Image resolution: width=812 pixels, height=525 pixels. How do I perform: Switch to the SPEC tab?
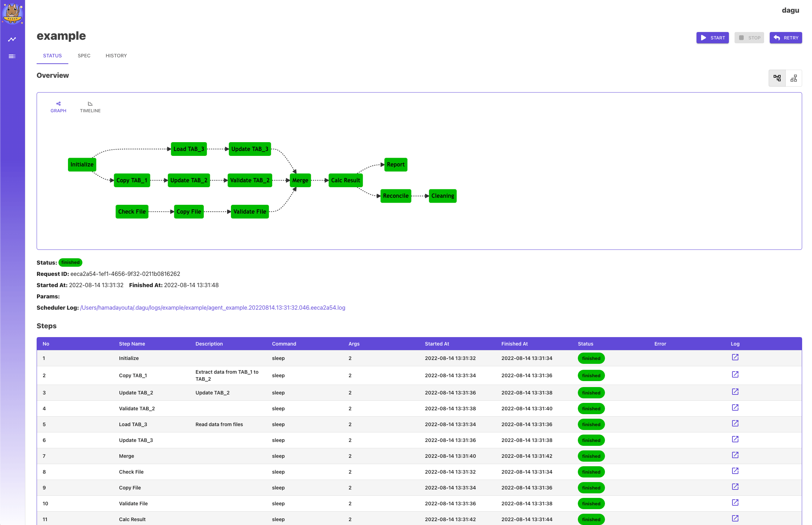pos(84,56)
